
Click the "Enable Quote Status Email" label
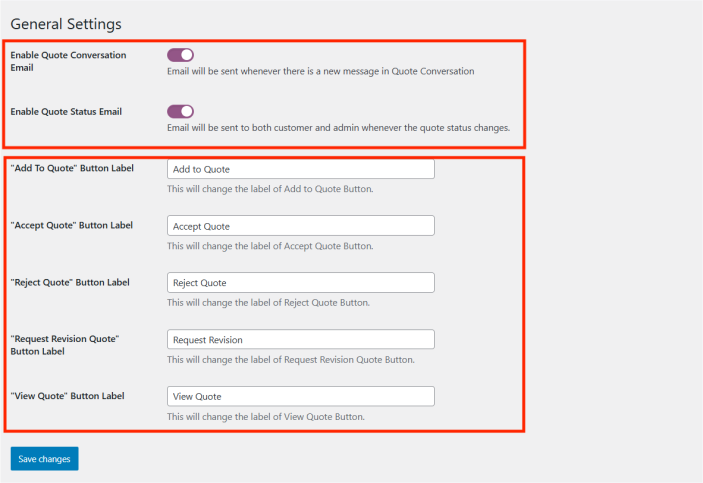tap(66, 111)
